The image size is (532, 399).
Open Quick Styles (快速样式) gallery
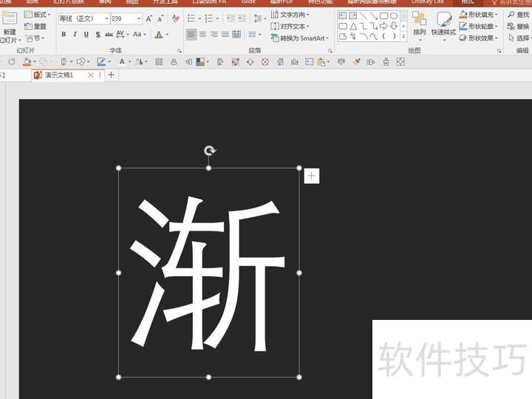pyautogui.click(x=443, y=23)
